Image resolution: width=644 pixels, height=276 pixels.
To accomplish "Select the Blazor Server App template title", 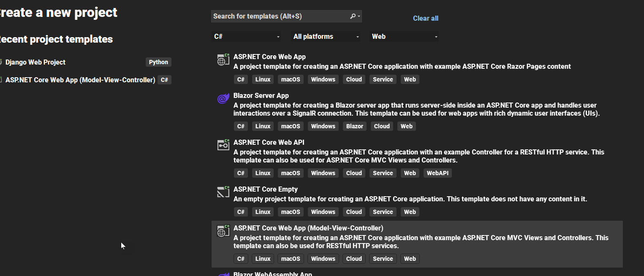I will (x=261, y=95).
